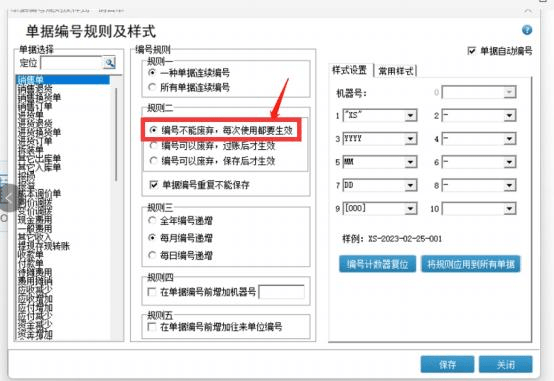Select 销售换货单 in document list

click(39, 97)
